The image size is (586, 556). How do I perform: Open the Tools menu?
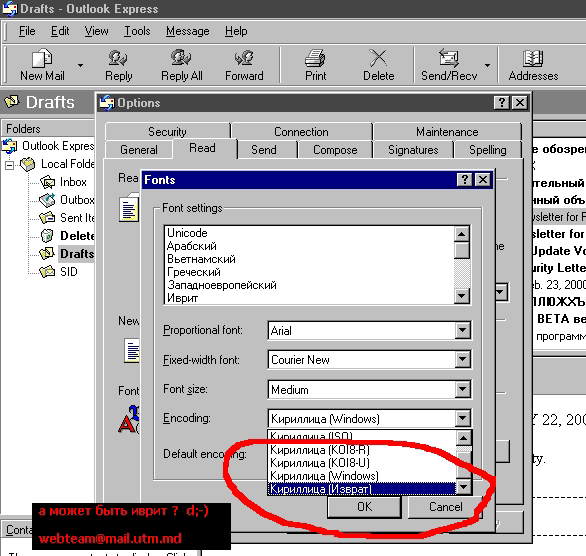(x=137, y=31)
